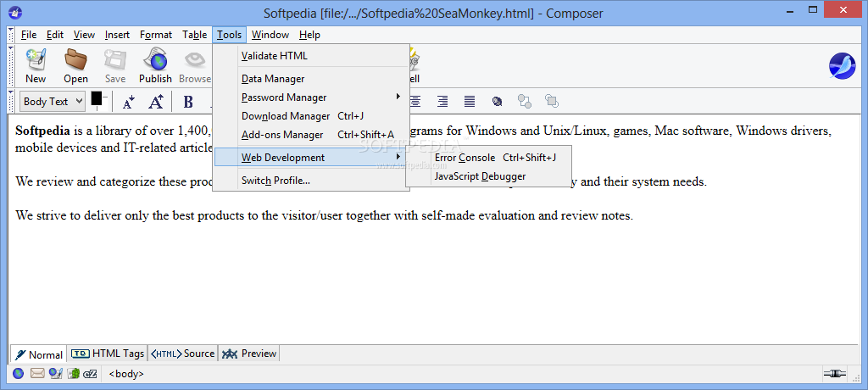Click the bring layer to front icon
The height and width of the screenshot is (390, 868).
(x=551, y=100)
